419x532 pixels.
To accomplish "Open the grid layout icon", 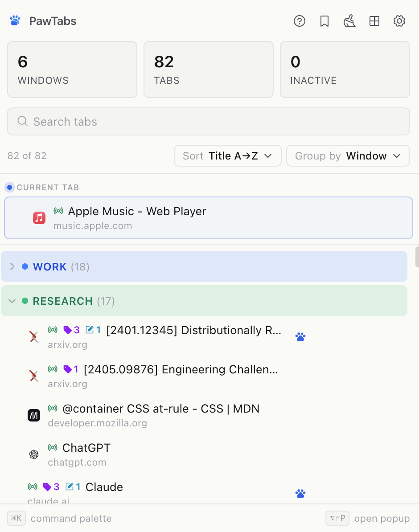I will pyautogui.click(x=374, y=21).
